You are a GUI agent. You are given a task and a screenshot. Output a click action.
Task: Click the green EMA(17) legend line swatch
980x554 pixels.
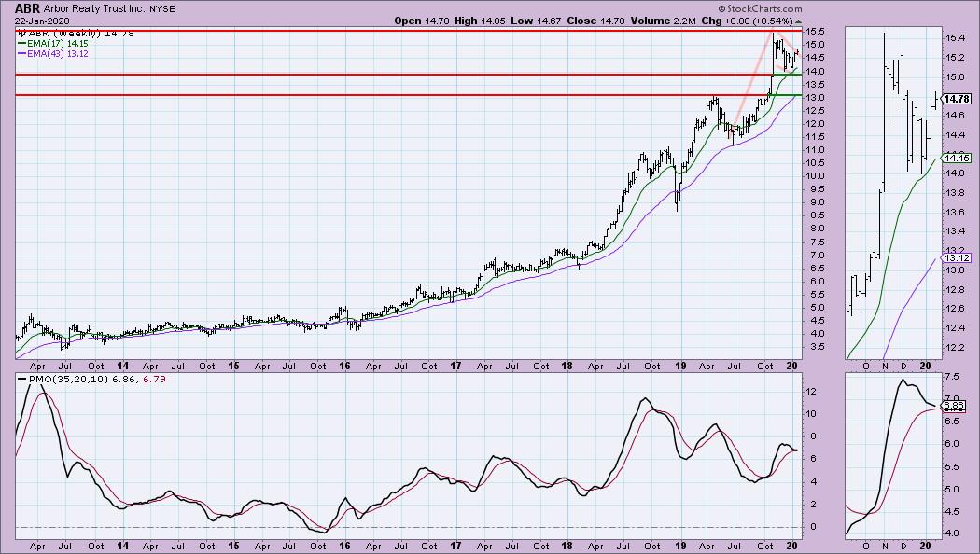pos(21,44)
